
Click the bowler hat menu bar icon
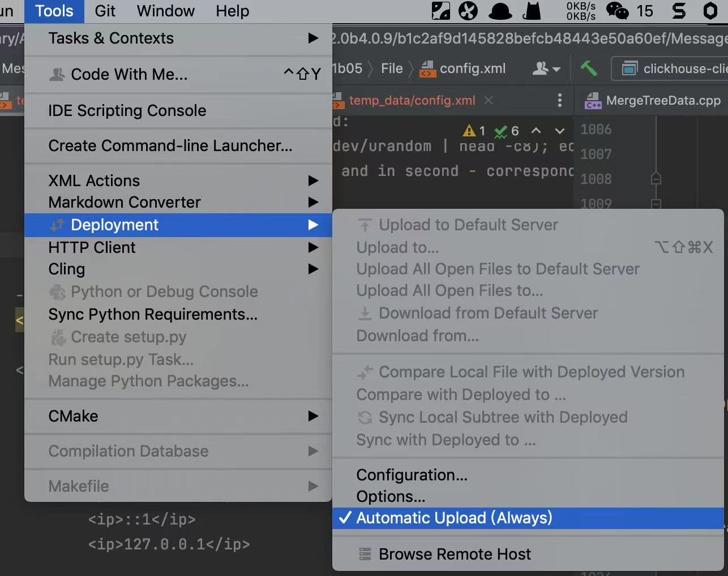pos(500,11)
